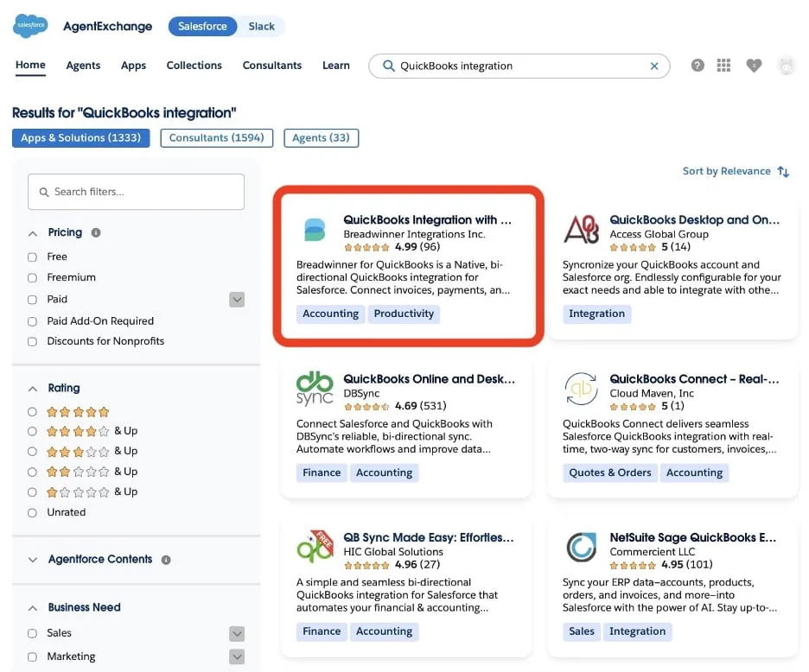Click Sales tag on Commercient card
The height and width of the screenshot is (672, 809).
point(582,631)
